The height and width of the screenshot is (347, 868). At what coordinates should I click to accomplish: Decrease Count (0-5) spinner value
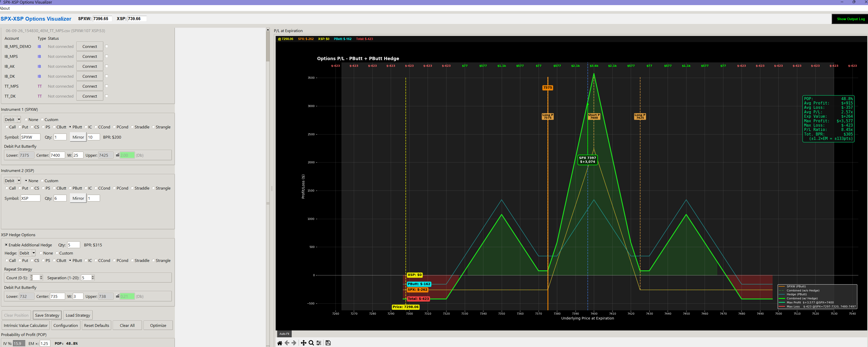(41, 279)
